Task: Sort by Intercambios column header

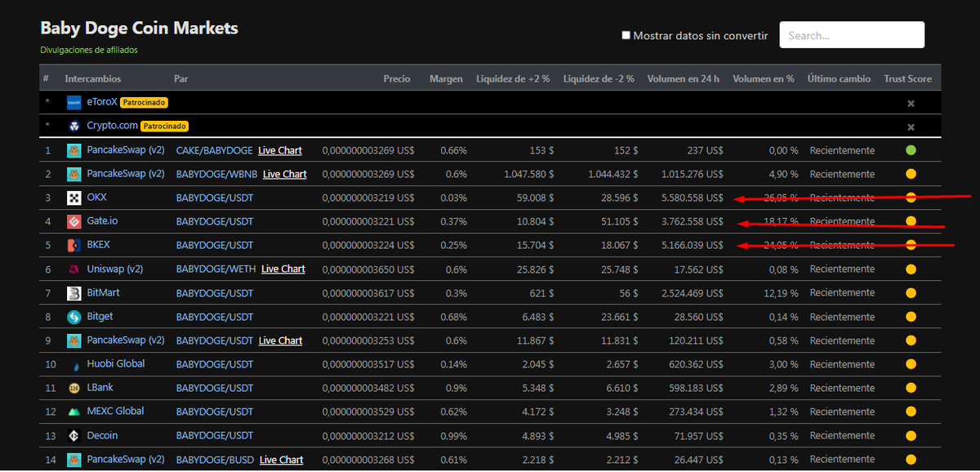Action: click(93, 79)
